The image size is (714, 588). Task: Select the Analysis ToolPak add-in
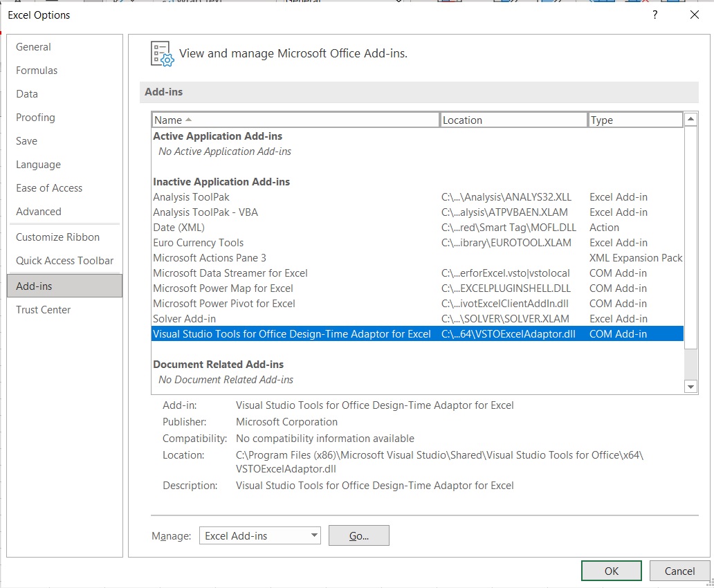pos(191,196)
